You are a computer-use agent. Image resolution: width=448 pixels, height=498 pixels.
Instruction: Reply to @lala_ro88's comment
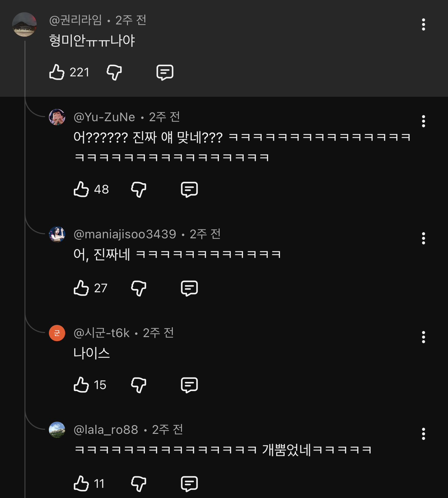189,484
